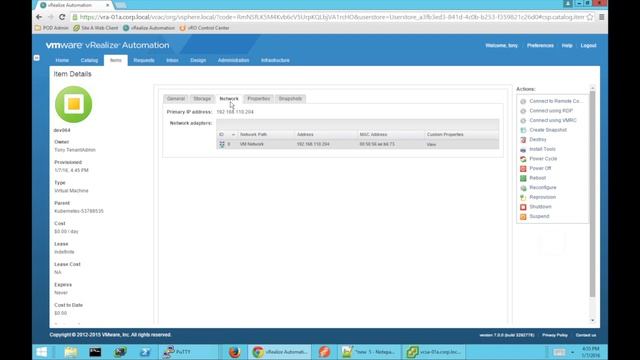Click the Reprovision action icon
640x360 pixels.
pyautogui.click(x=523, y=197)
